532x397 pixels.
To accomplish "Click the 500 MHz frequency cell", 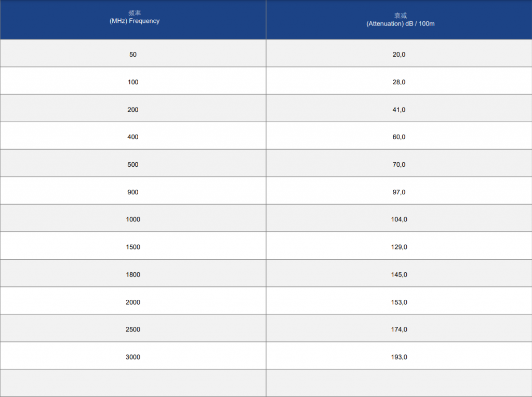I will [133, 163].
